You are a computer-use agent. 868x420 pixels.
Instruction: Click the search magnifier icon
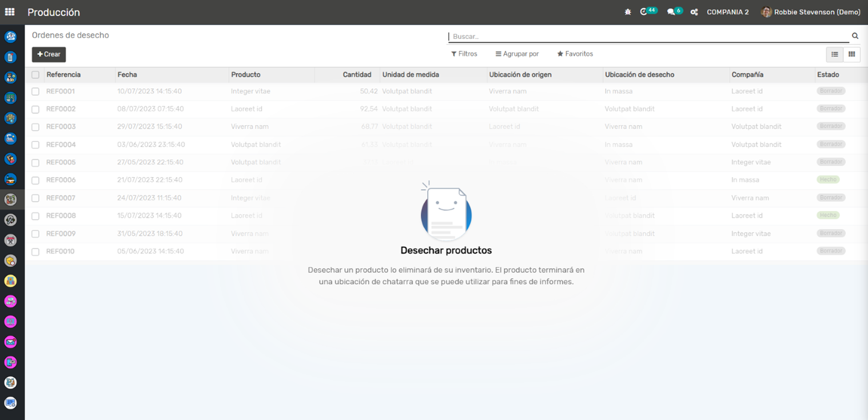point(855,36)
